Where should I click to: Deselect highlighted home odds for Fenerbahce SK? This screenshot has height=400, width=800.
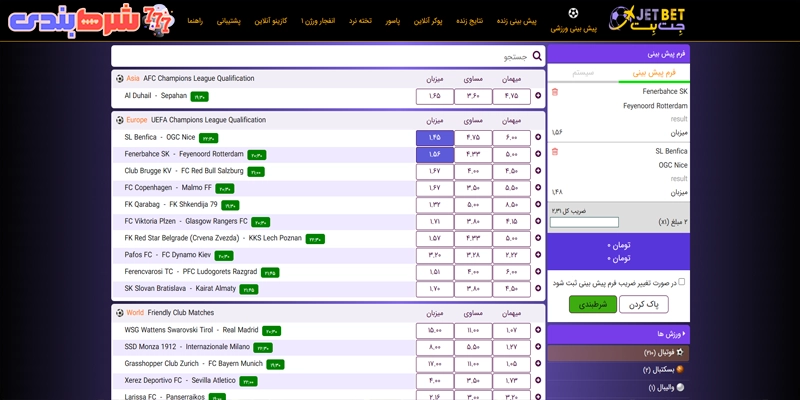pyautogui.click(x=435, y=155)
